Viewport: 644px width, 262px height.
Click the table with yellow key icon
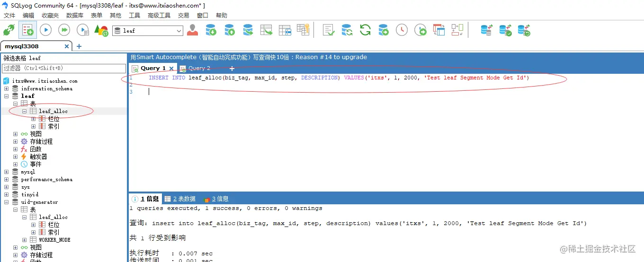click(x=303, y=30)
